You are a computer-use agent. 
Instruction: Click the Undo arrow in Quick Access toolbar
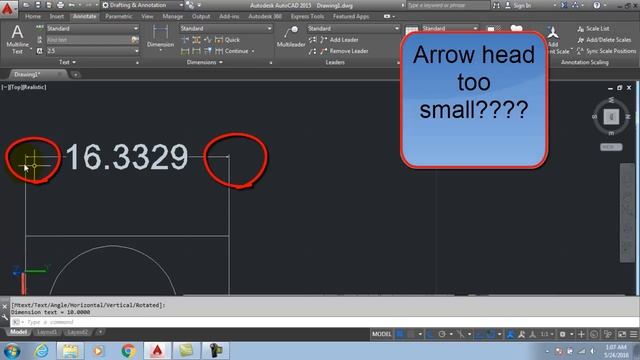click(x=72, y=5)
